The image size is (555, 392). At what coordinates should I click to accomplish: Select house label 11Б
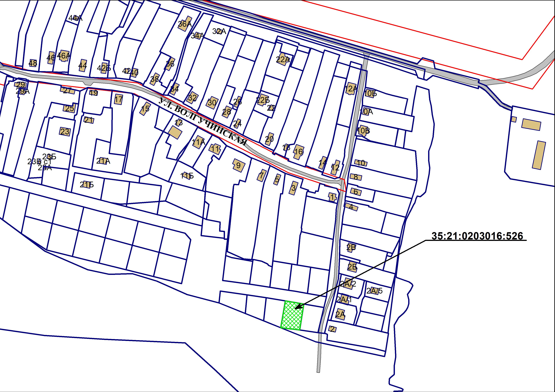tap(187, 176)
